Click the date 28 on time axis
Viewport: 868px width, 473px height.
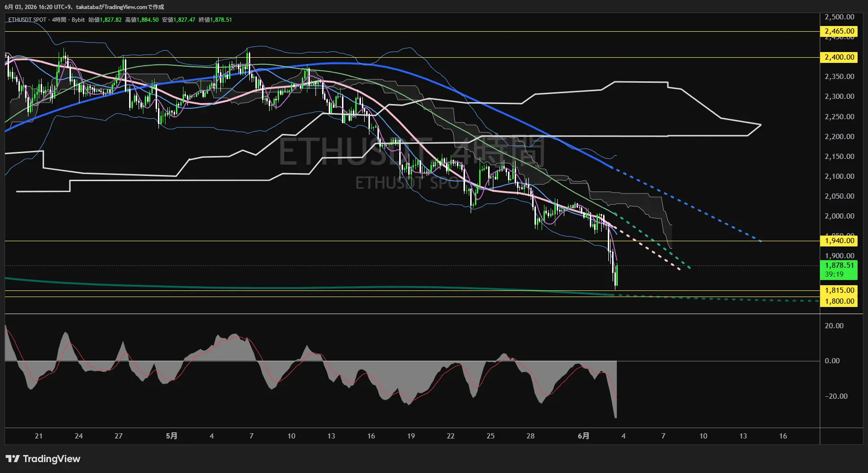click(x=530, y=436)
